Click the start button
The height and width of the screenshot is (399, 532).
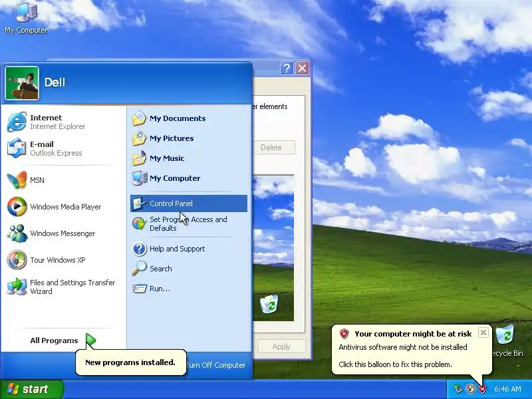32,389
